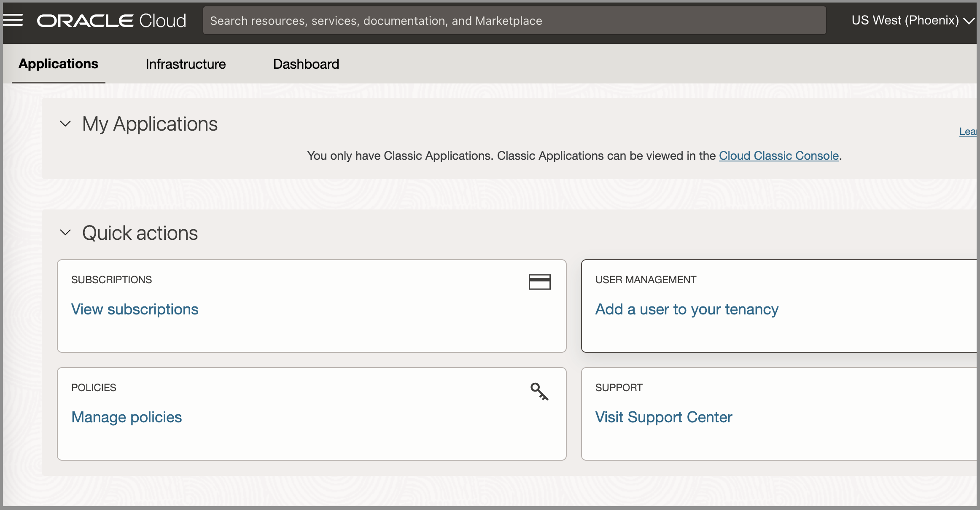Click the policies key icon
Viewport: 980px width, 510px height.
(x=539, y=391)
